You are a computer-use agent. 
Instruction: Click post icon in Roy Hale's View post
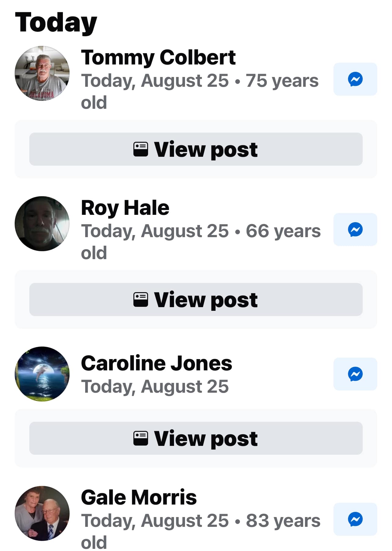coord(141,299)
